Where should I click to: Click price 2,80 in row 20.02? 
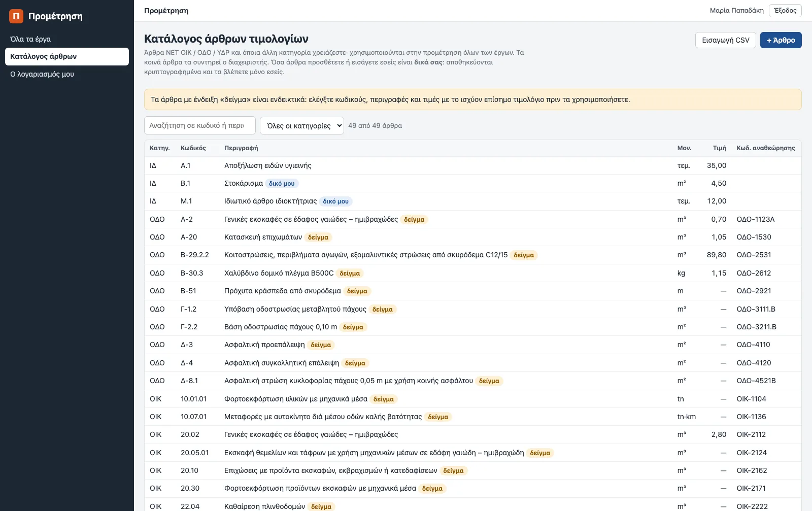click(x=719, y=434)
